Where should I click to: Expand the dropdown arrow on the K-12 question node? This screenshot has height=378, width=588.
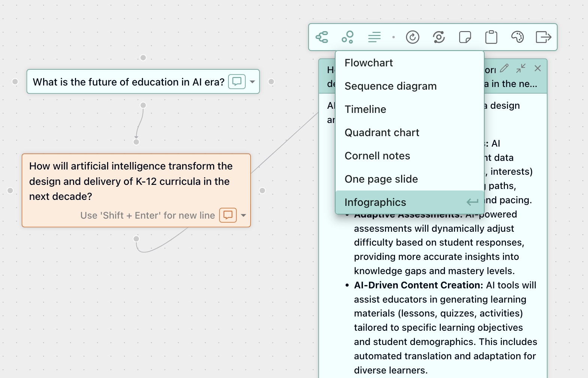[244, 215]
